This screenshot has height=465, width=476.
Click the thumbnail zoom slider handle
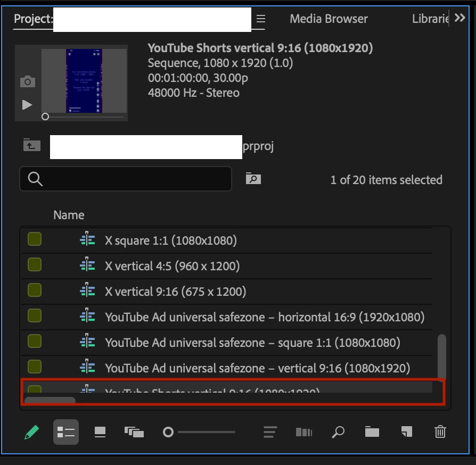168,432
